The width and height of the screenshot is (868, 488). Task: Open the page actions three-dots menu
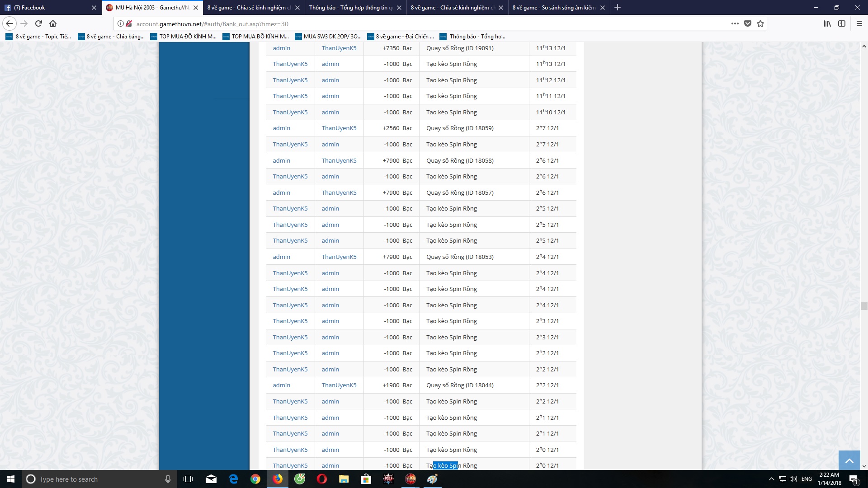735,23
